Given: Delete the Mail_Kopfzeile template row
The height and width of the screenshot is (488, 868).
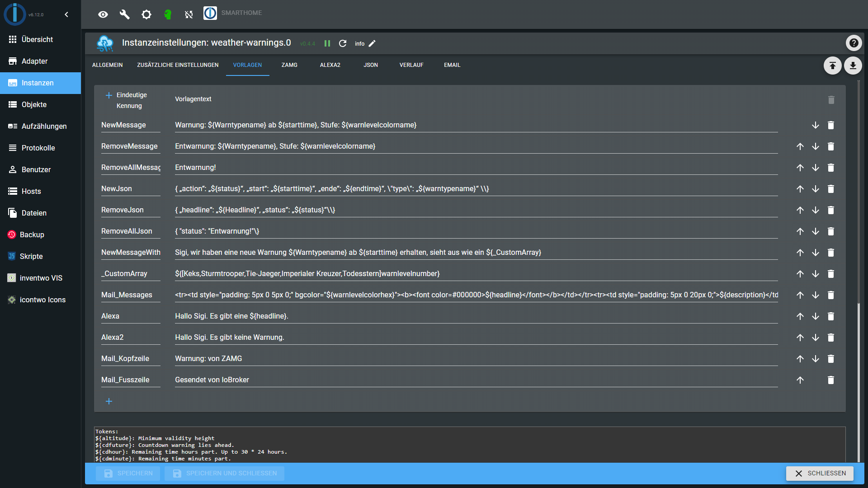Looking at the screenshot, I should tap(831, 359).
